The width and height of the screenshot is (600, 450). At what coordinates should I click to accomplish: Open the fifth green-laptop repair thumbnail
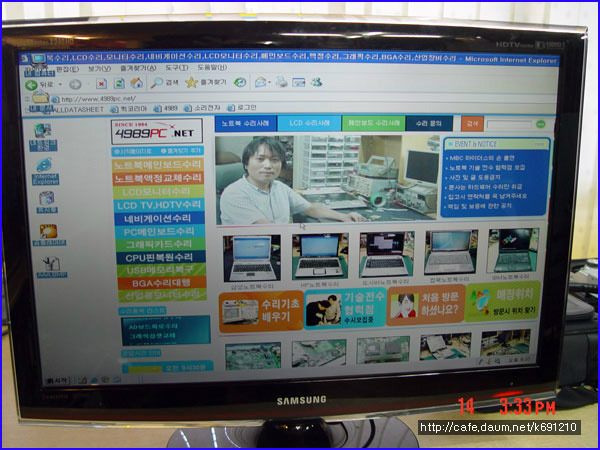coord(513,251)
